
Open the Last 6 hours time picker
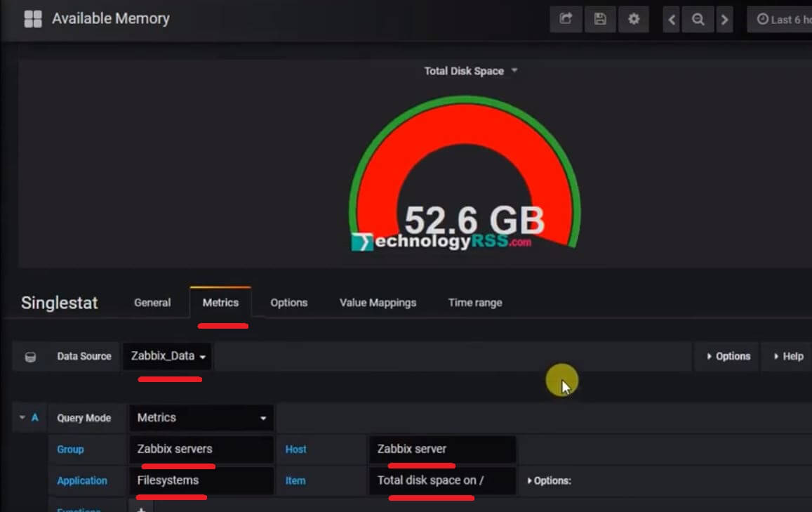click(783, 19)
